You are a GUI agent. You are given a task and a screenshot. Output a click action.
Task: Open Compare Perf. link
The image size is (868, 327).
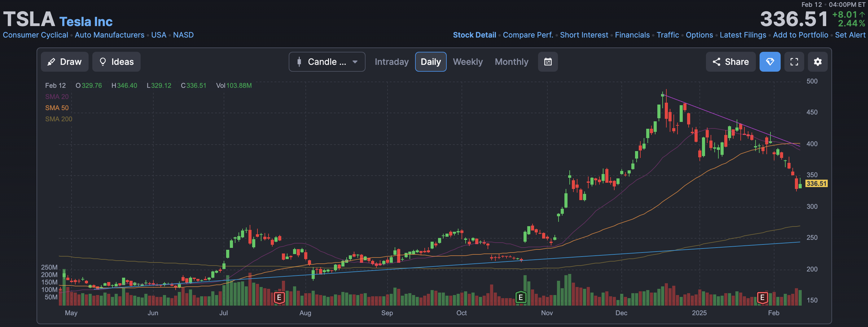tap(528, 35)
